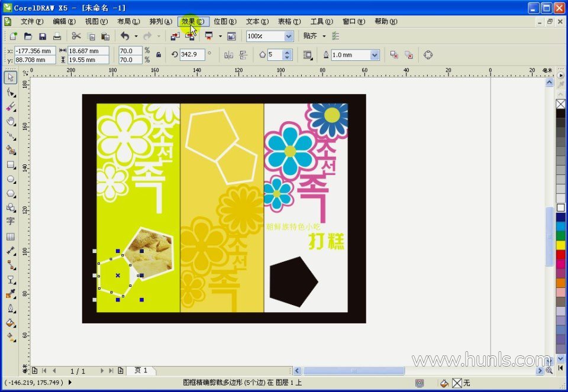The image size is (568, 392).
Task: Open the 贴齐 snap dropdown
Action: click(324, 37)
